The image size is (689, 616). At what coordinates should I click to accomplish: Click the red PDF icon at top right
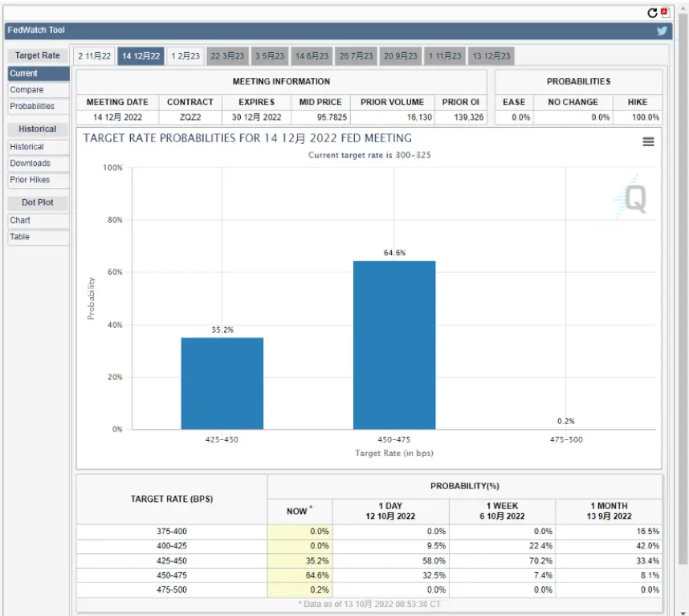coord(664,12)
